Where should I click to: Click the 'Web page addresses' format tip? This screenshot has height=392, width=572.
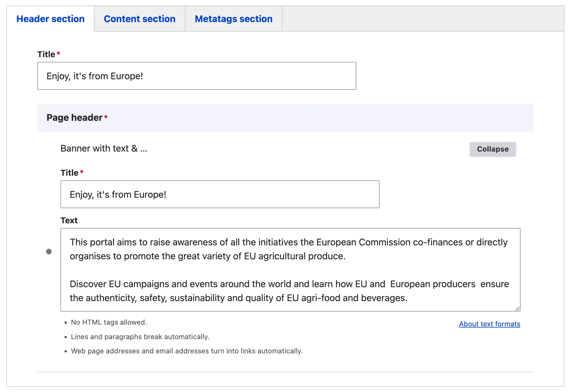(187, 351)
